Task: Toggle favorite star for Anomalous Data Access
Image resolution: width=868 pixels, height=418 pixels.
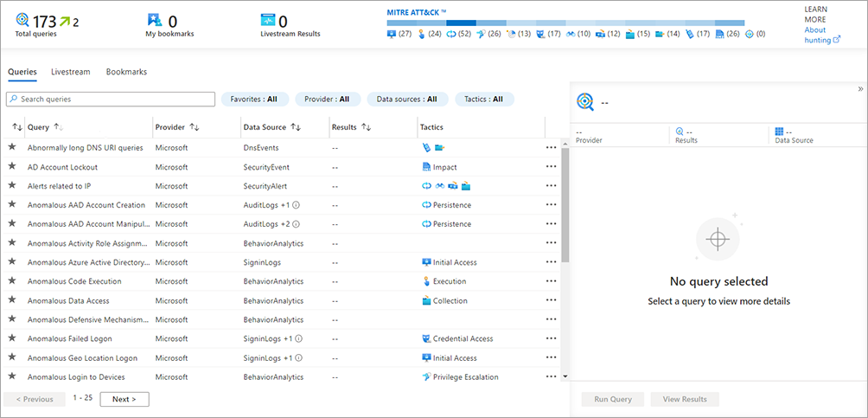Action: point(12,300)
